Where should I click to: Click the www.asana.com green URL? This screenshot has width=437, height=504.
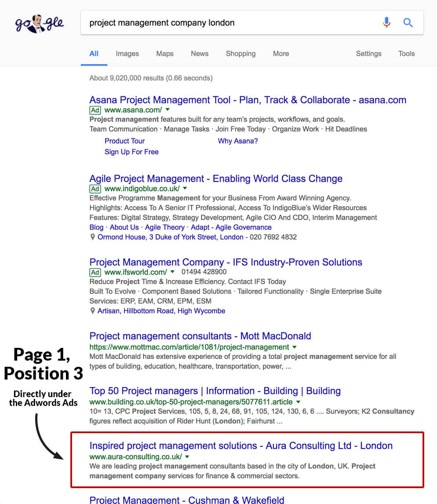133,110
